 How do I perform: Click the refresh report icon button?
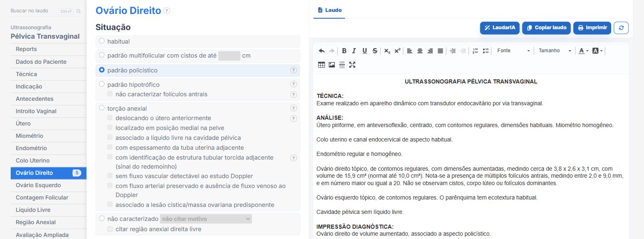(x=621, y=28)
